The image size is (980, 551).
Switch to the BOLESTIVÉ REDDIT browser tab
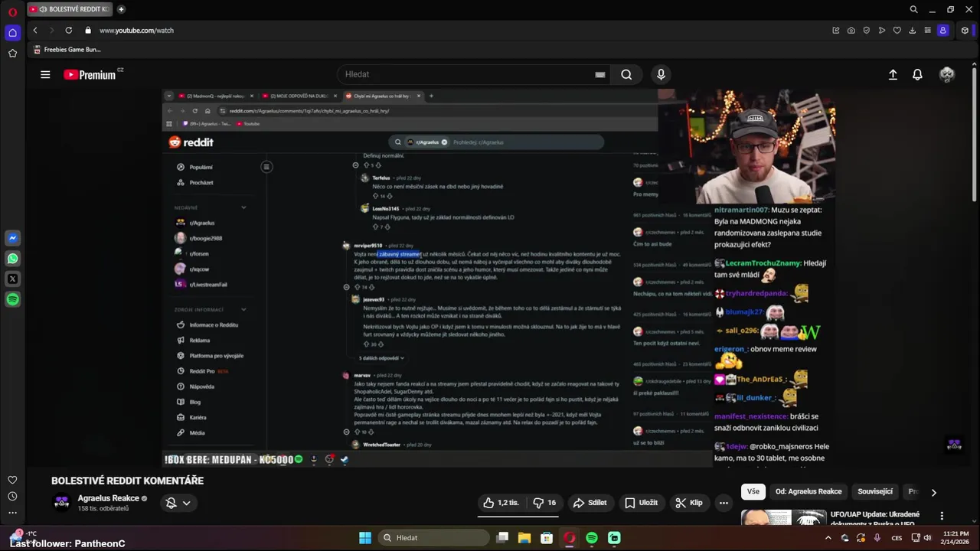(70, 9)
